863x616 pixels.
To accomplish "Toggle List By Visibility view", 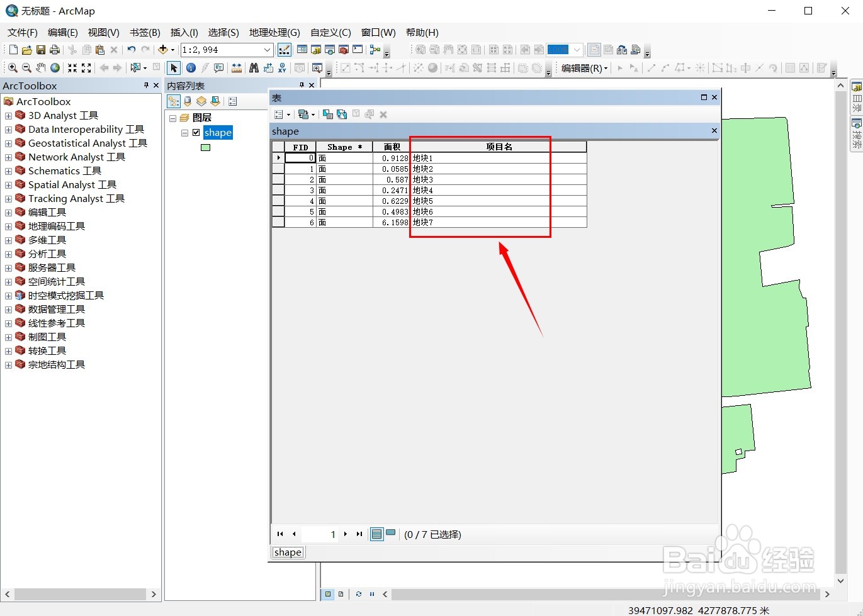I will [201, 101].
